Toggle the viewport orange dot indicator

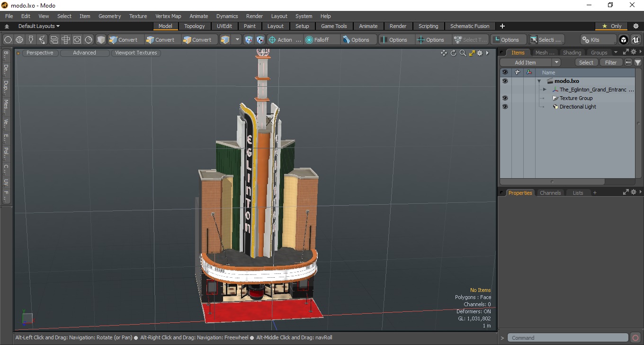coord(18,53)
